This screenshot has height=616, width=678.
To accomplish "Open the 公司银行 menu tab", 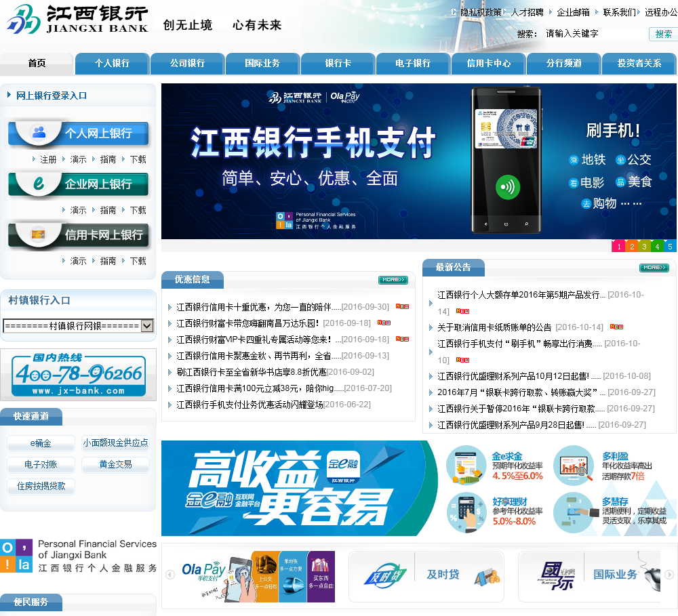I will tap(188, 63).
